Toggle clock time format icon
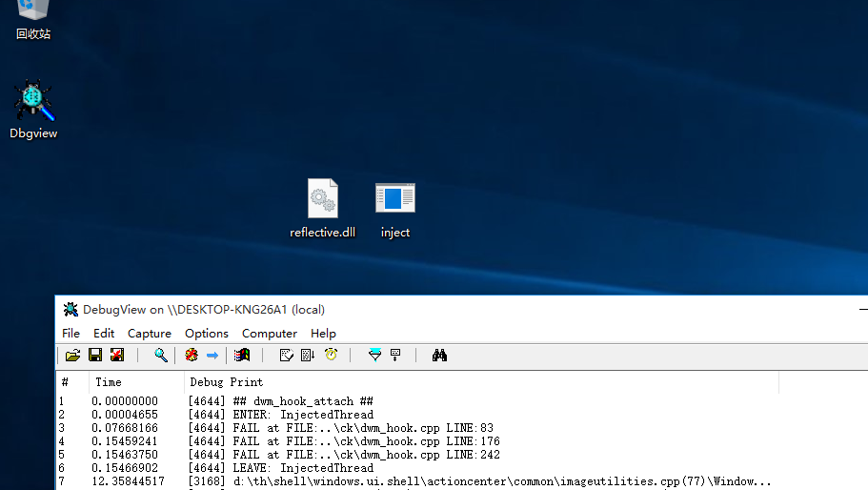The width and height of the screenshot is (868, 490). click(x=331, y=356)
